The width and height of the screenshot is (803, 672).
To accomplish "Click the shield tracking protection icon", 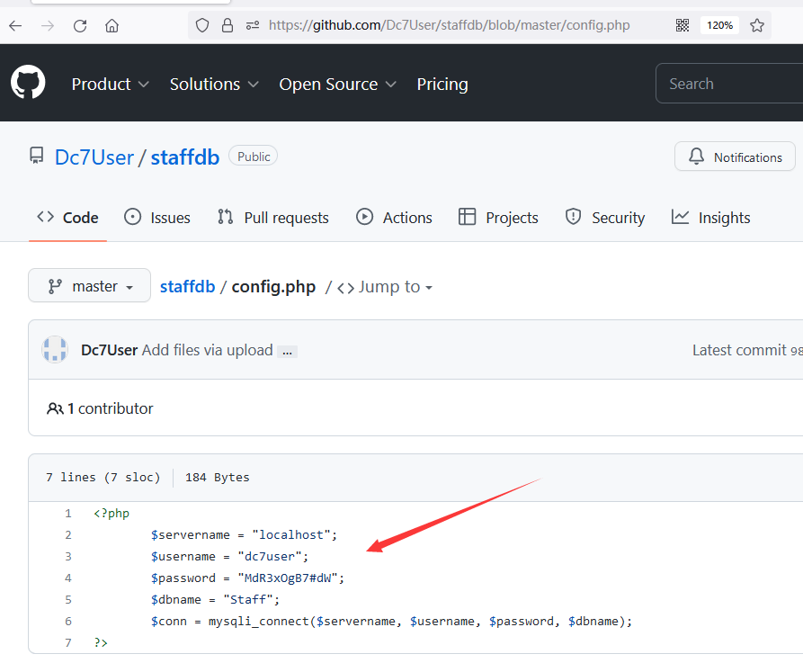I will 202,25.
